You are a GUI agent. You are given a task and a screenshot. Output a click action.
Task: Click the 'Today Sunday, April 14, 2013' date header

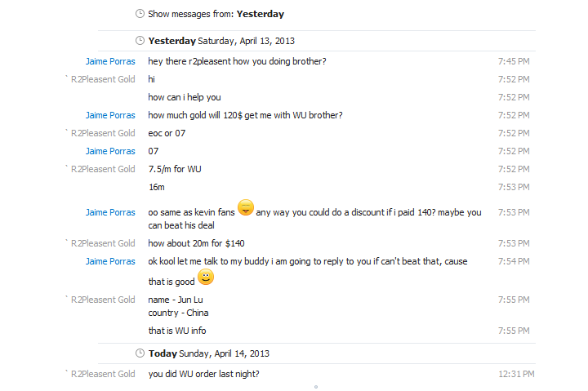pos(208,353)
